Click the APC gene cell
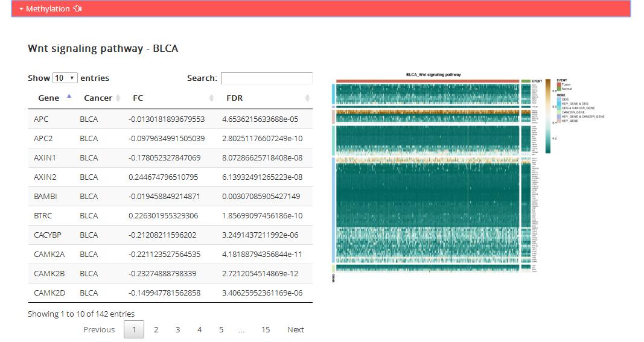The height and width of the screenshot is (342, 644). click(40, 119)
